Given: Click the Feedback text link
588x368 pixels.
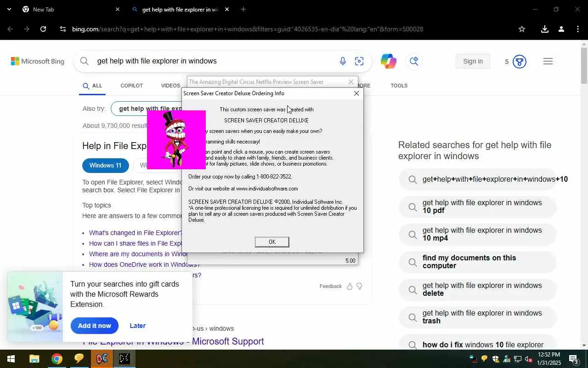Looking at the screenshot, I should coord(330,286).
